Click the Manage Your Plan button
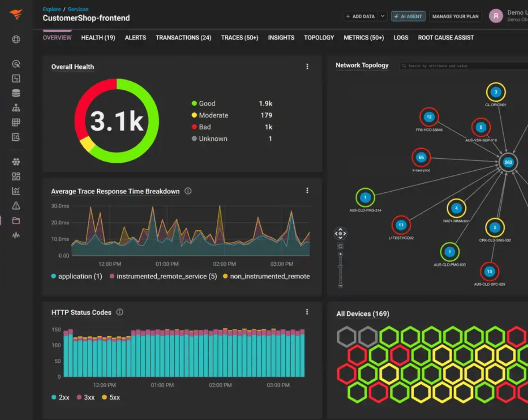Screen dimensions: 528x420 [455, 16]
